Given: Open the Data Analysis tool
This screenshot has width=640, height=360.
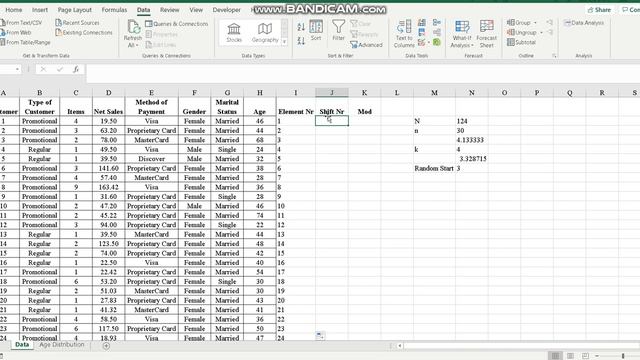Looking at the screenshot, I should pyautogui.click(x=584, y=23).
